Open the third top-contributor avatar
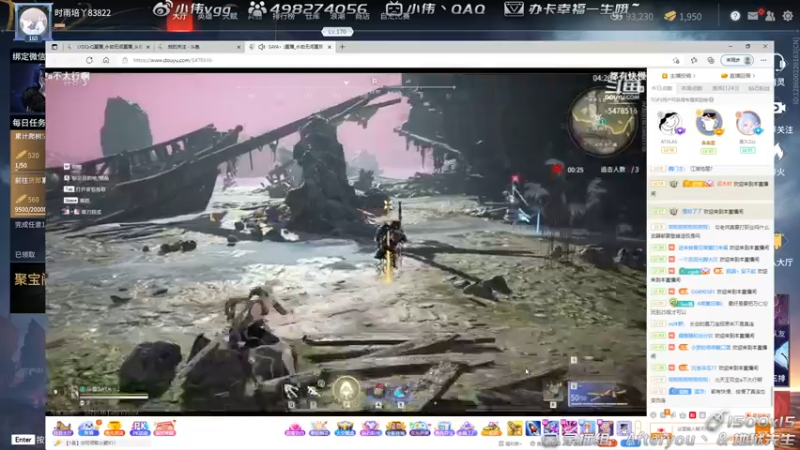The height and width of the screenshot is (450, 800). 748,123
